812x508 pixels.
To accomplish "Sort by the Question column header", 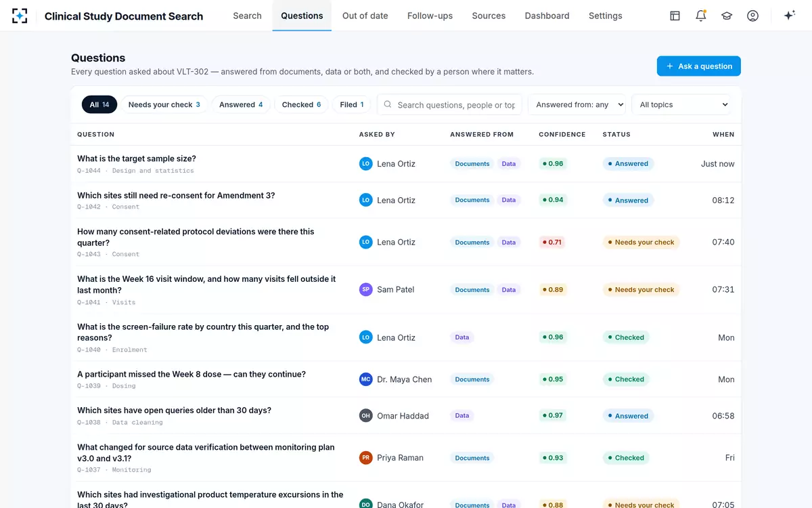I will (95, 135).
